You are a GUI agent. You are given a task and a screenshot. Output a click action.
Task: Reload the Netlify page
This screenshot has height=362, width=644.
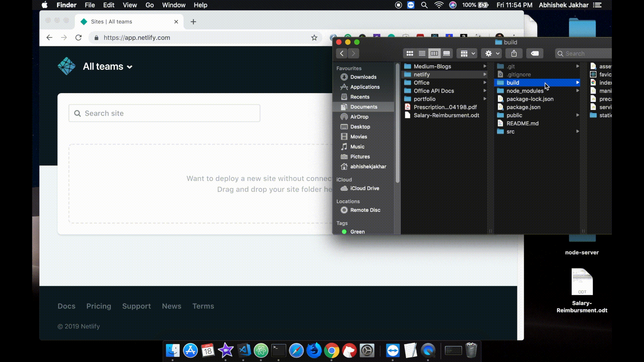(x=78, y=38)
